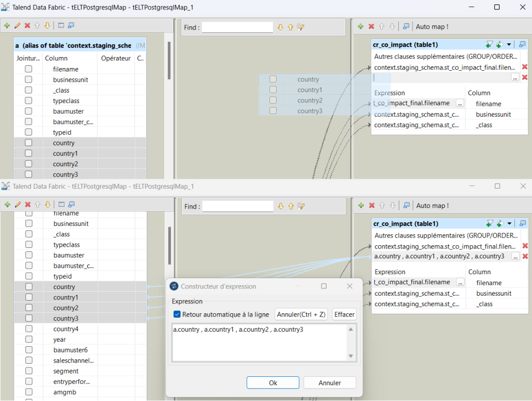Click Autres clauses supplémentaires row, upper window
The width and height of the screenshot is (532, 401).
[445, 57]
